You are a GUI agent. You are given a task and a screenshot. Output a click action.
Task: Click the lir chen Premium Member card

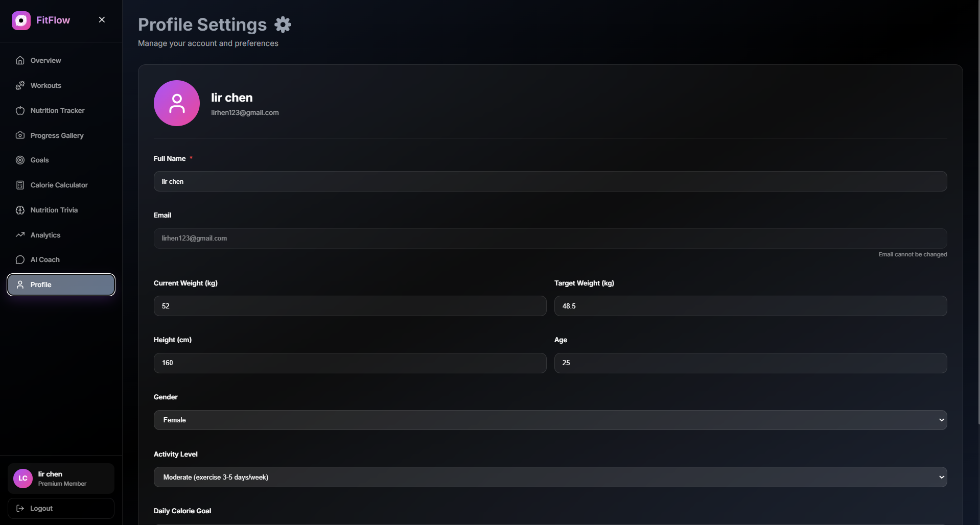pos(61,479)
